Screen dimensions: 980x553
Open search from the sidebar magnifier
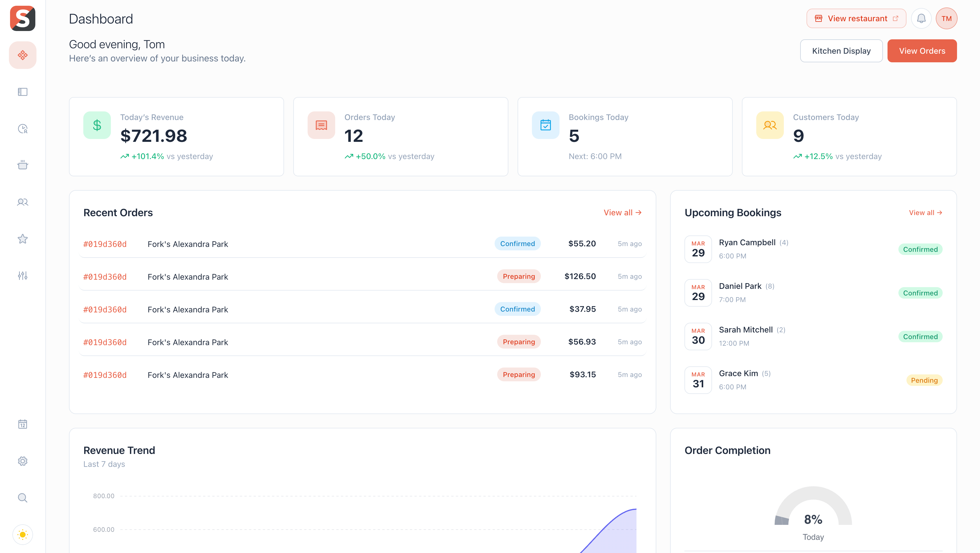coord(22,498)
